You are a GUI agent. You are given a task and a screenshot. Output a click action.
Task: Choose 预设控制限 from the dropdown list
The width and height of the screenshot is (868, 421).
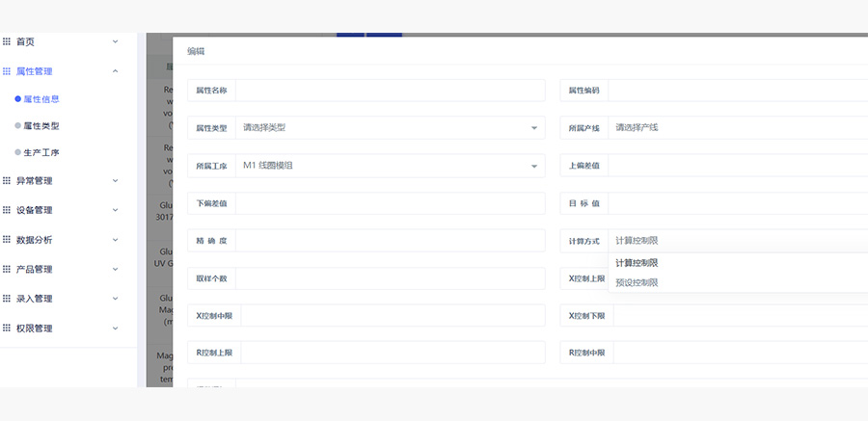[637, 282]
